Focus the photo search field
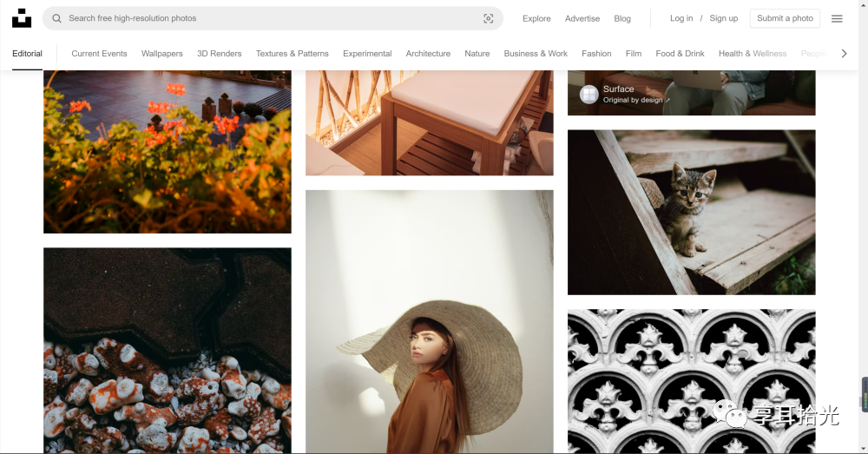 pos(273,18)
